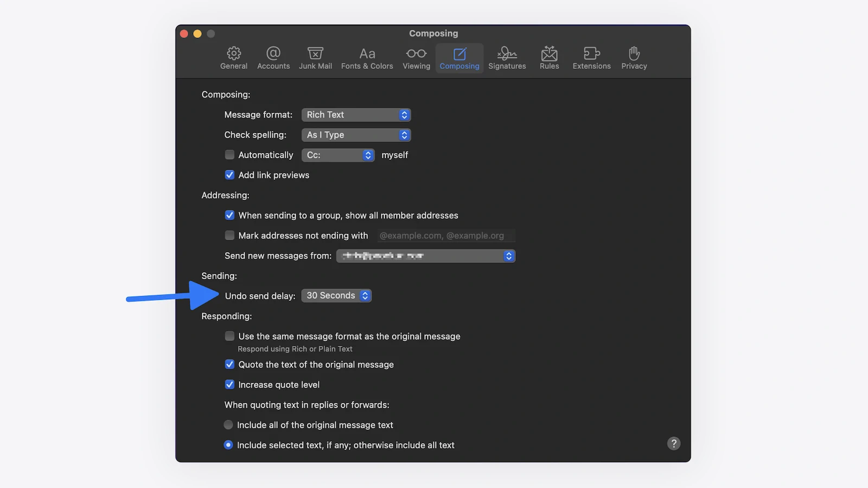Open Send new messages from dropdown
This screenshot has width=868, height=488.
click(425, 256)
